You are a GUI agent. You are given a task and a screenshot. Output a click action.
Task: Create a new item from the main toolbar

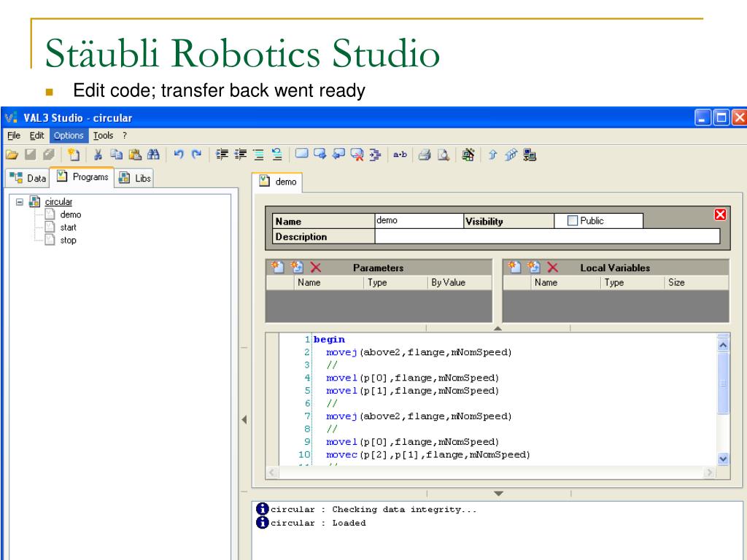click(x=74, y=155)
